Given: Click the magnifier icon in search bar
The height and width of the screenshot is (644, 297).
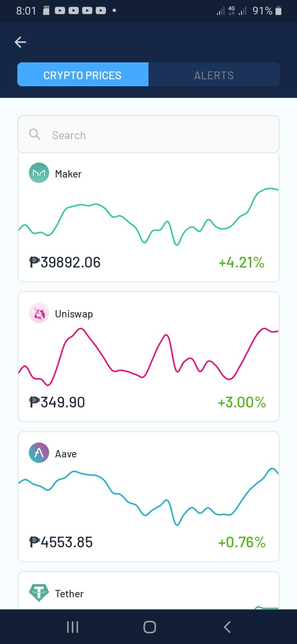Looking at the screenshot, I should (x=35, y=134).
